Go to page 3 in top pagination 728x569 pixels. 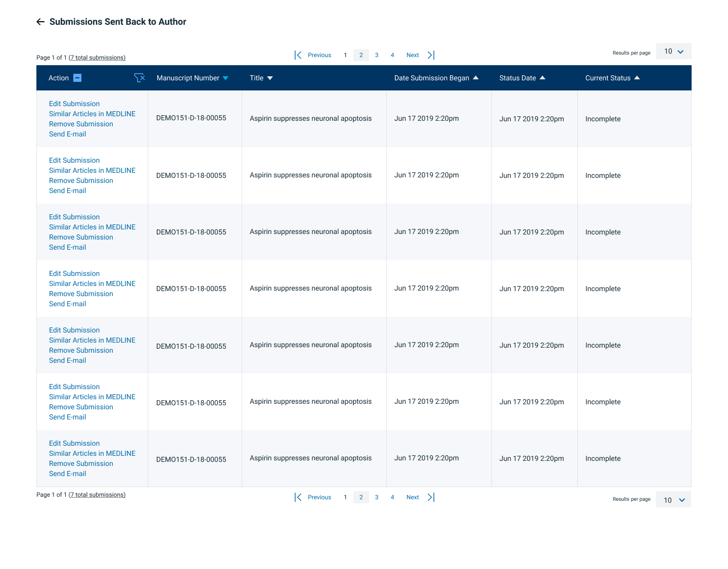coord(377,55)
